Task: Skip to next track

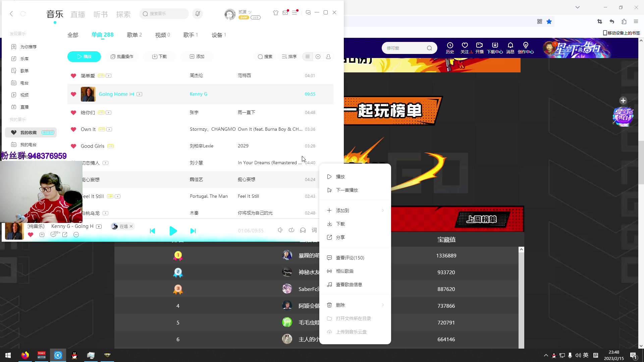Action: tap(193, 231)
